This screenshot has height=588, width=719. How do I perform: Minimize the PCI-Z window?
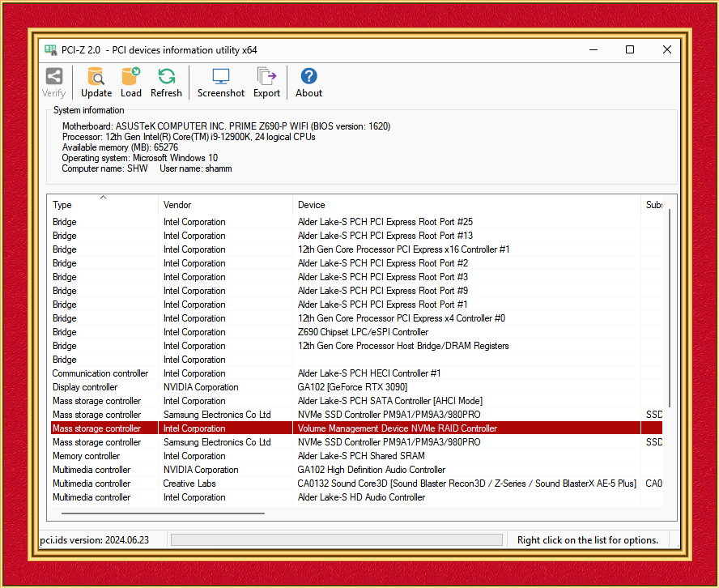click(593, 49)
